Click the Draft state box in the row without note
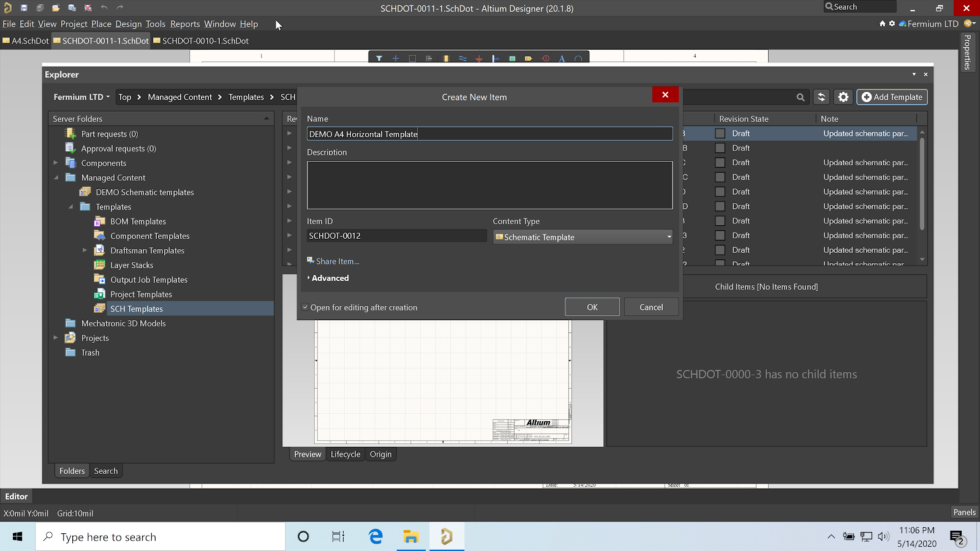 pos(720,148)
